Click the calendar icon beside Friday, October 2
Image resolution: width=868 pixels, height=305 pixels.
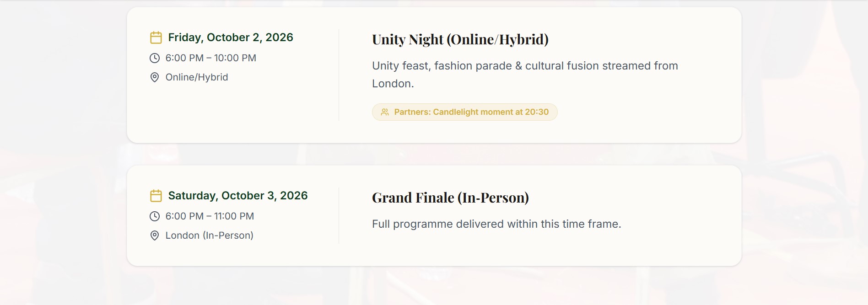(156, 37)
